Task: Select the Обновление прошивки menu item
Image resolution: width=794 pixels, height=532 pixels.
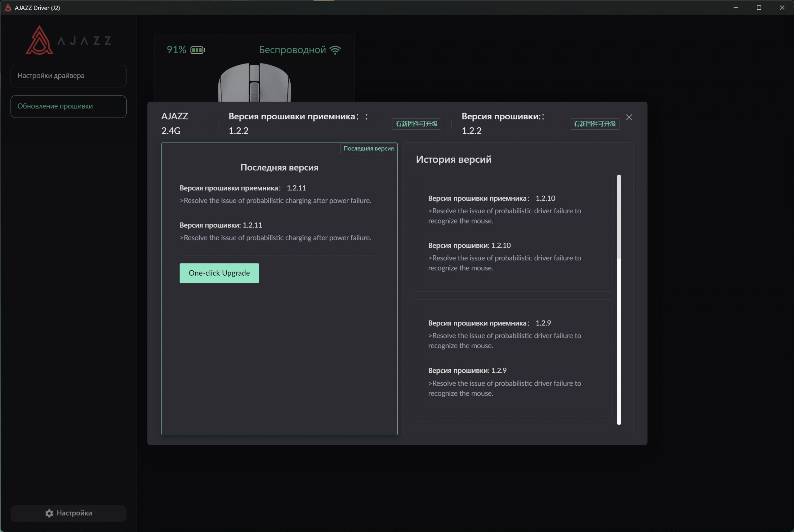Action: click(x=68, y=107)
